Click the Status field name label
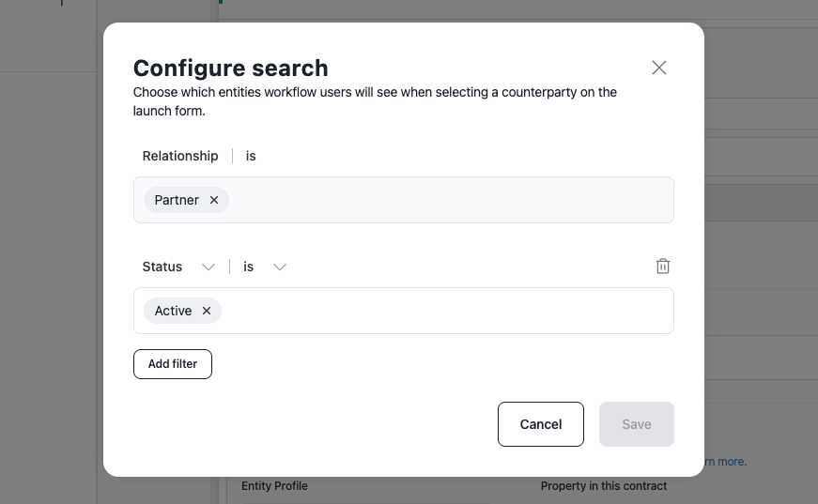818x504 pixels. [162, 267]
